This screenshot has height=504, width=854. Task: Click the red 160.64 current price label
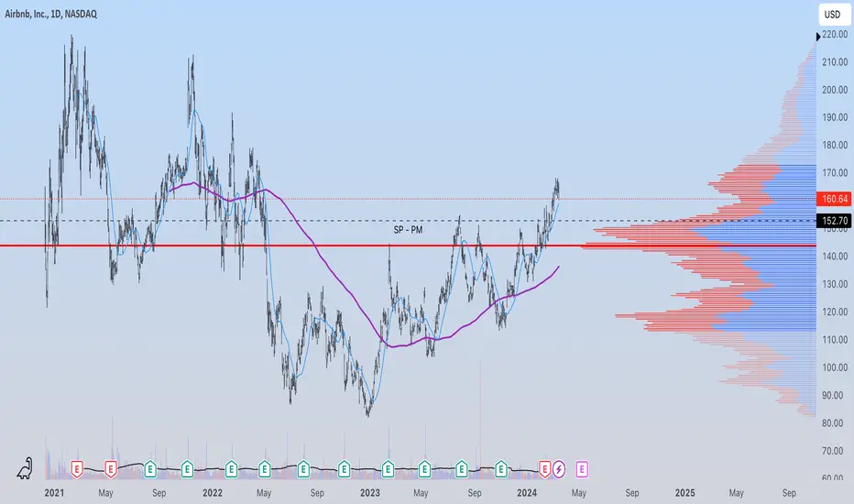[834, 199]
